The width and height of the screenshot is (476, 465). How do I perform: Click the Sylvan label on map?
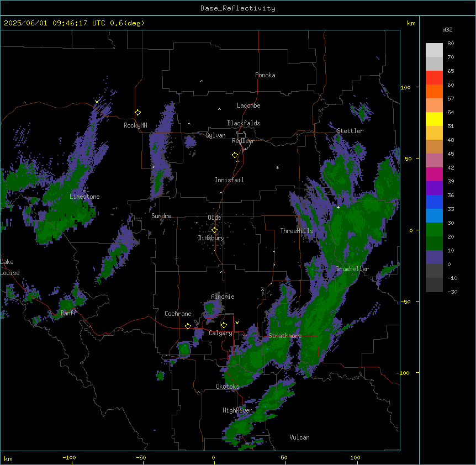pos(215,135)
